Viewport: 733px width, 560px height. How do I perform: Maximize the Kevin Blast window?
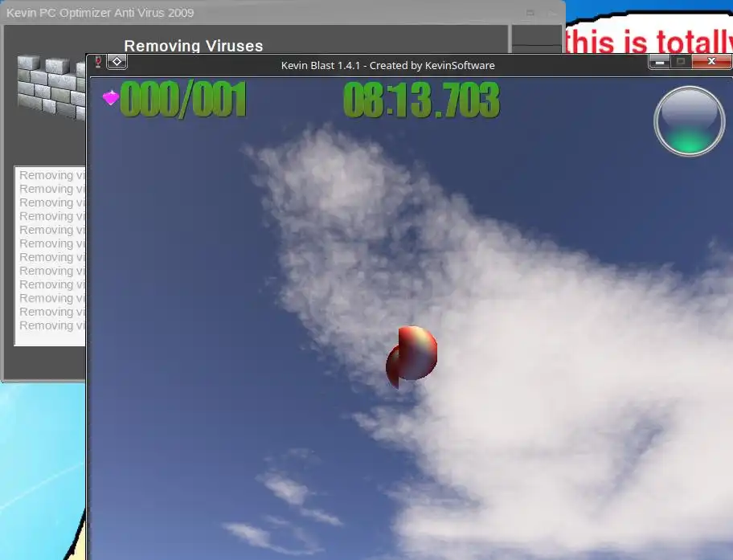(681, 62)
